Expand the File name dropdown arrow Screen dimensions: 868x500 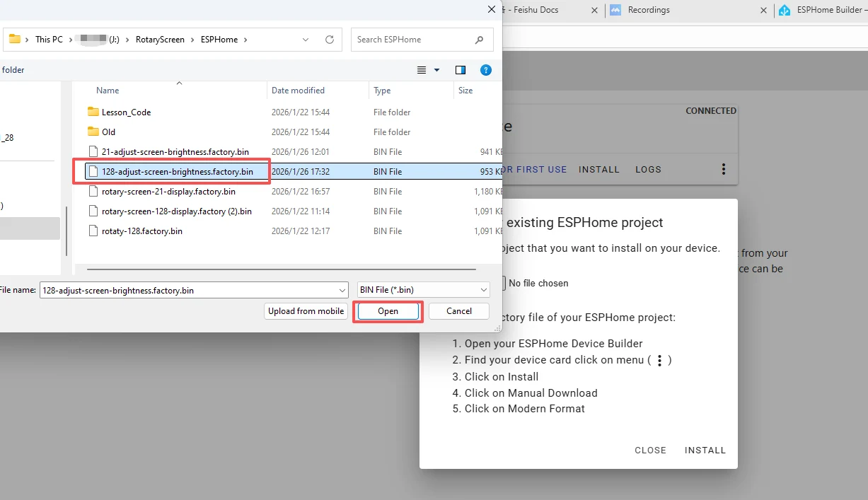point(342,290)
